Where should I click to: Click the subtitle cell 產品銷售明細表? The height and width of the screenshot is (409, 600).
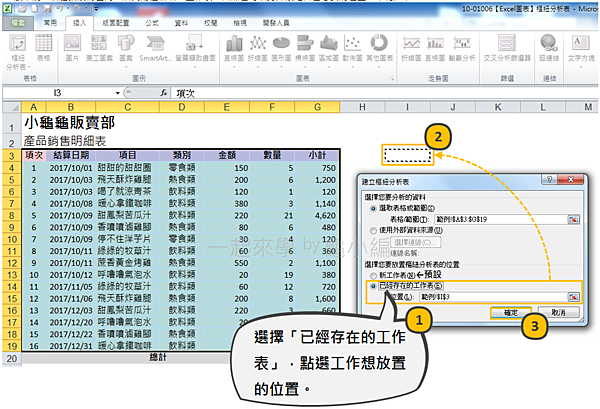click(65, 141)
